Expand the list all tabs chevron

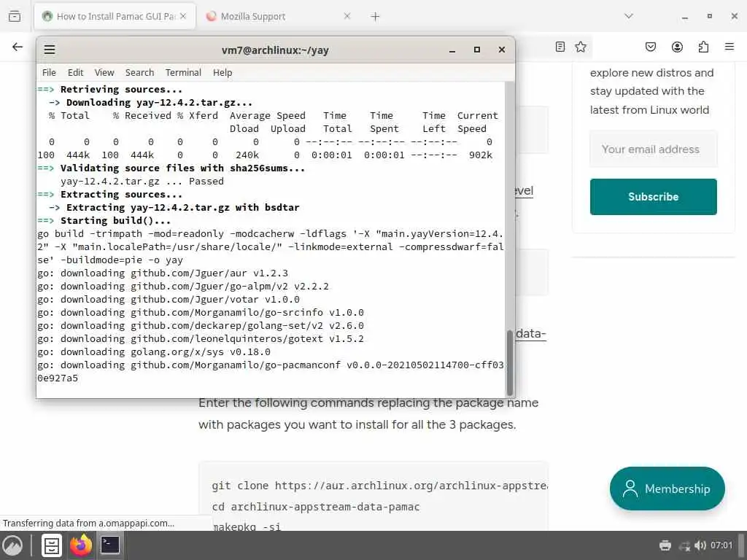click(x=629, y=16)
